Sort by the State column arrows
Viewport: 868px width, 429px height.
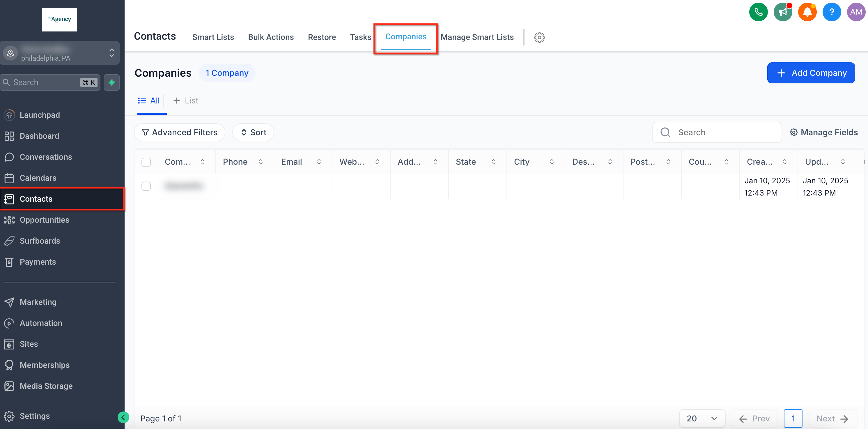coord(493,162)
